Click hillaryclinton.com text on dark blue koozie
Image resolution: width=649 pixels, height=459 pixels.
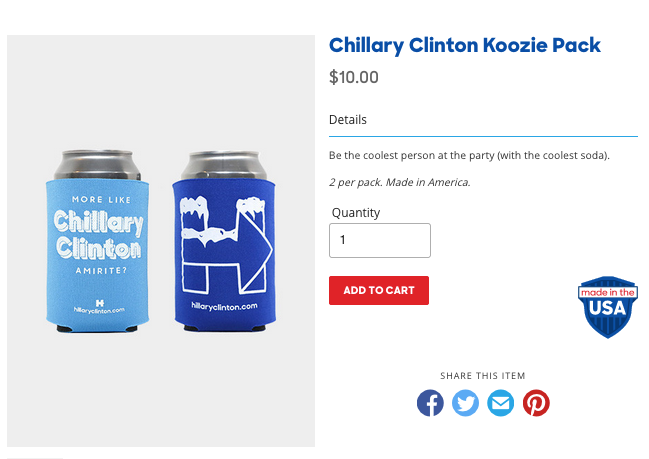(224, 306)
